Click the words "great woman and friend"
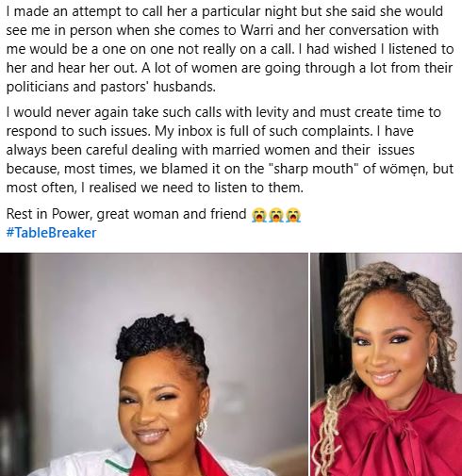462x476 pixels. click(x=172, y=214)
